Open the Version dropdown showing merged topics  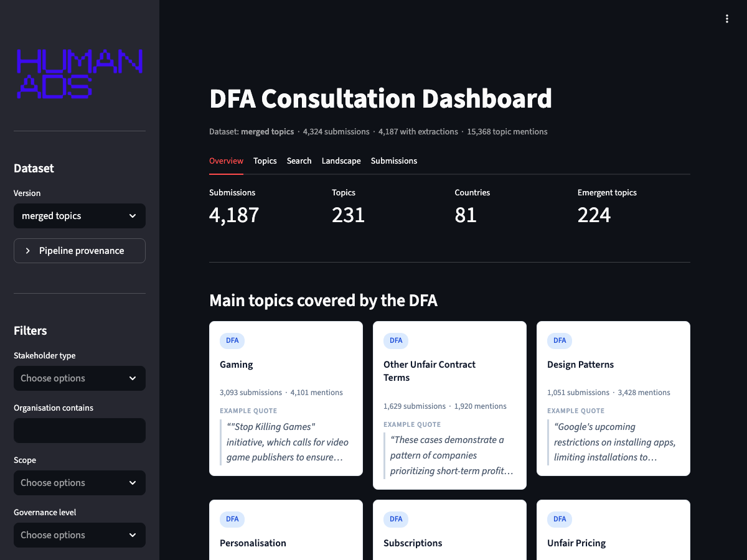point(80,216)
